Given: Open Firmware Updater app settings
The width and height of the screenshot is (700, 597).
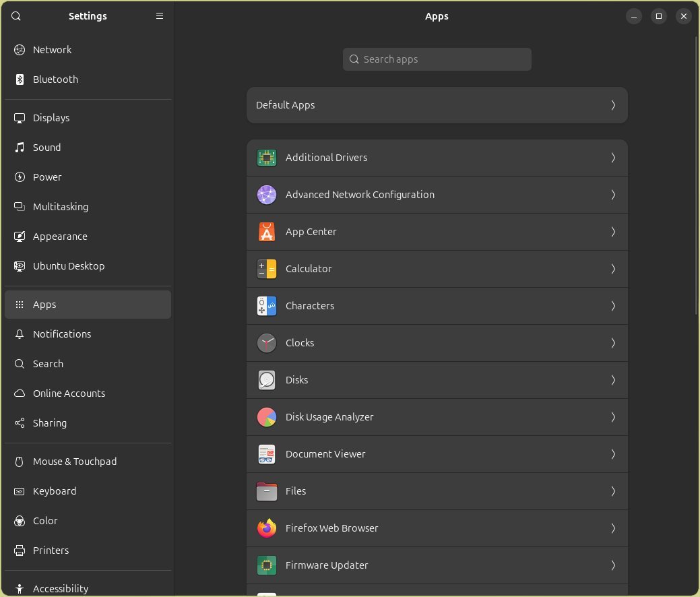Looking at the screenshot, I should point(437,565).
